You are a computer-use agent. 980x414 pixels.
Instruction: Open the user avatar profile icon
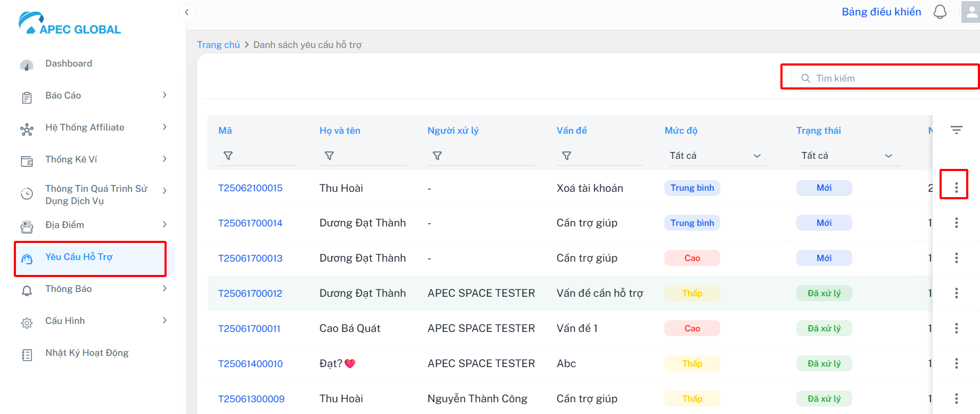click(971, 12)
